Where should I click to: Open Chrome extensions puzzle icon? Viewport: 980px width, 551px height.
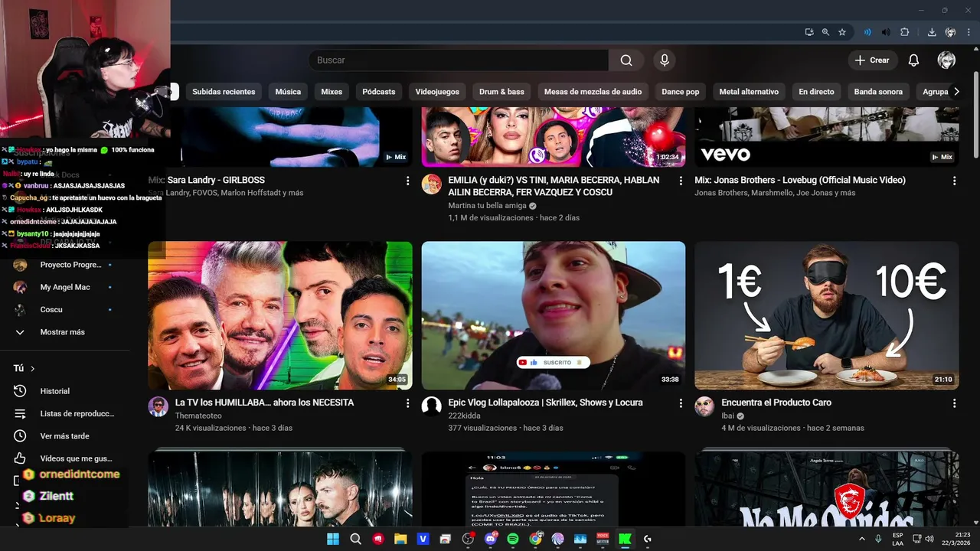click(905, 32)
